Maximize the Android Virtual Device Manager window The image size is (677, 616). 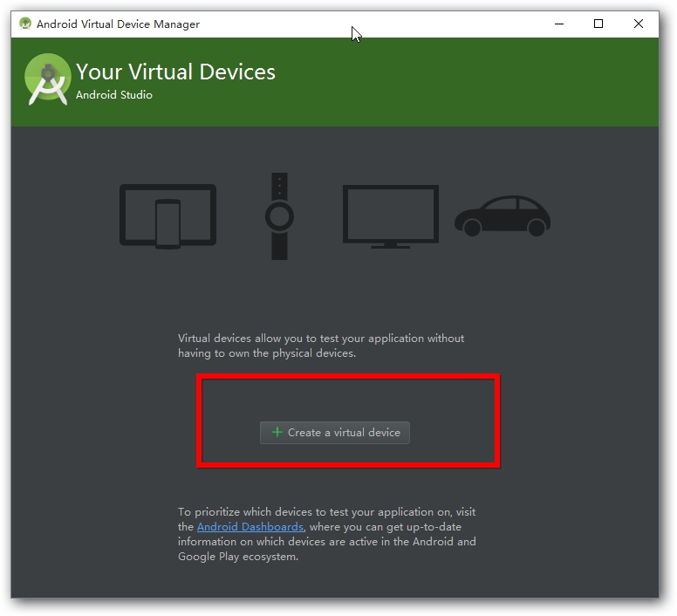coord(598,24)
